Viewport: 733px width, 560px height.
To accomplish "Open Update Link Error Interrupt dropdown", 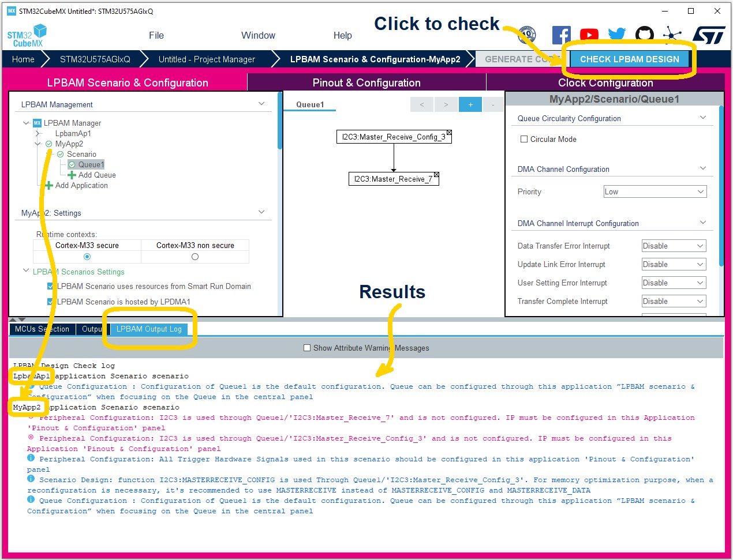I will [x=674, y=264].
